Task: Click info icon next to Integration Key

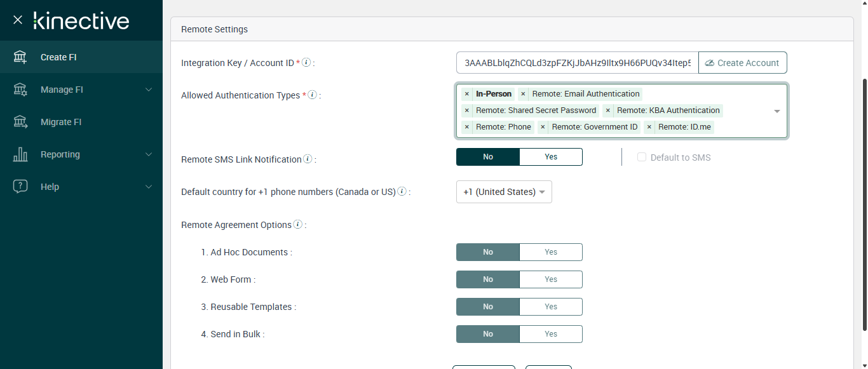Action: pyautogui.click(x=306, y=62)
